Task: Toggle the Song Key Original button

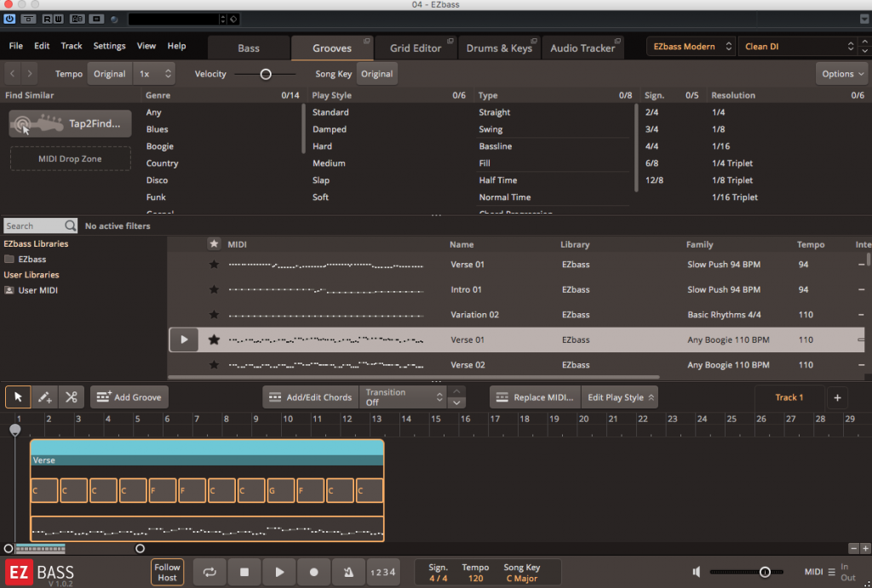Action: point(376,74)
